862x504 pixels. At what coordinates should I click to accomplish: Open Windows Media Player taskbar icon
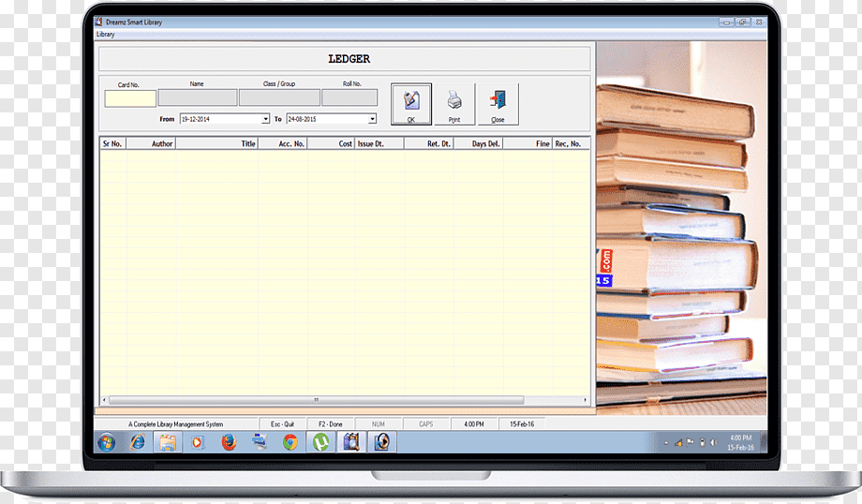coord(198,442)
